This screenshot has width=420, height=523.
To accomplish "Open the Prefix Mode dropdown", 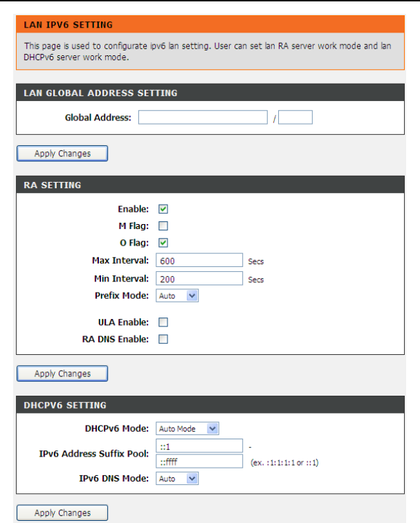I will (177, 296).
